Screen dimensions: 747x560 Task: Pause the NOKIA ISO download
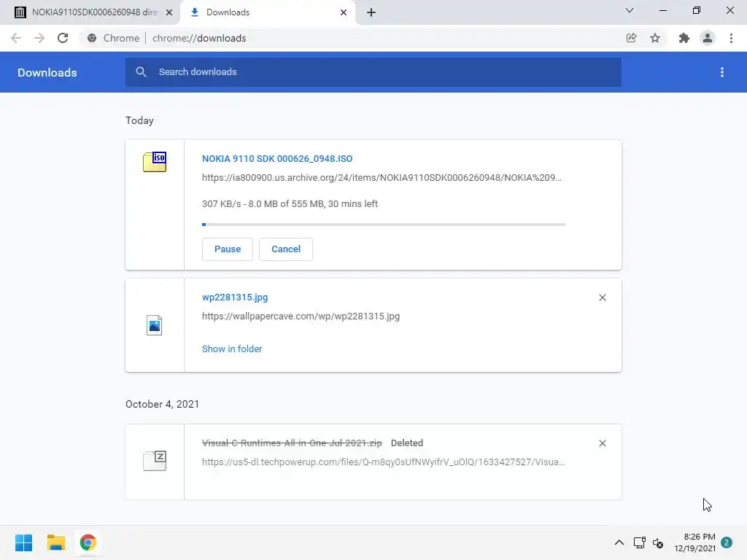click(228, 249)
